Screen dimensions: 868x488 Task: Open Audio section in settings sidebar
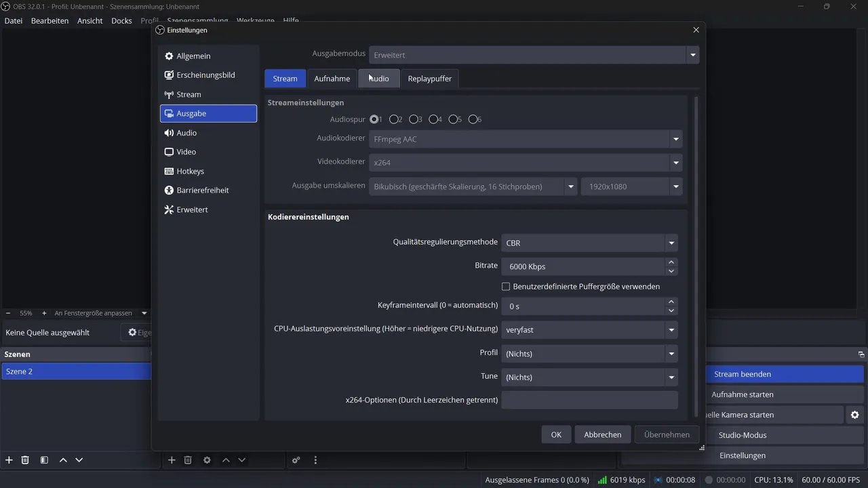pos(208,133)
